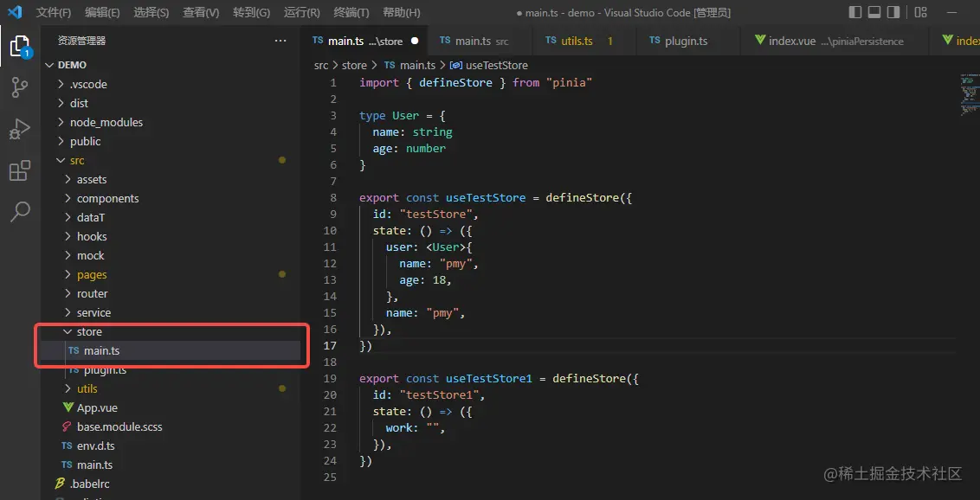
Task: Open the 编辑(E) menu
Action: (x=102, y=12)
